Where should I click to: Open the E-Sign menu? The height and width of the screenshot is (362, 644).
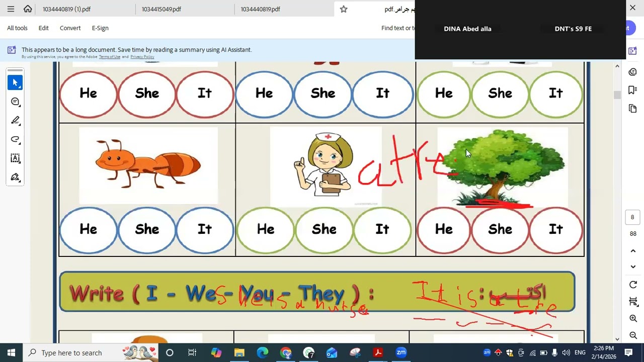coord(100,28)
